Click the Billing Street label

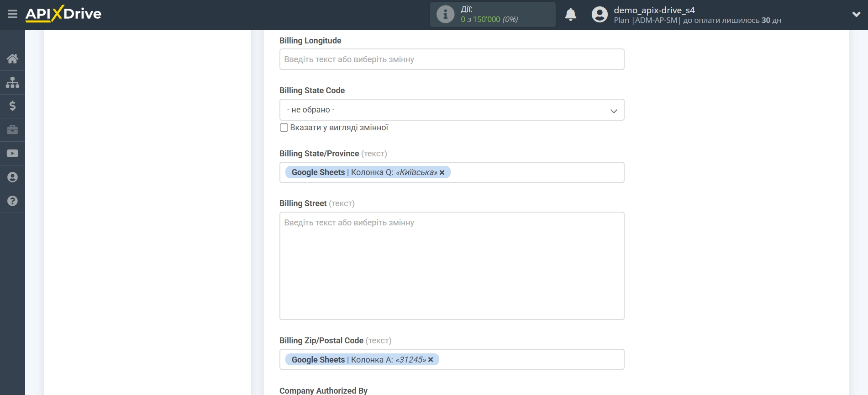pos(303,203)
